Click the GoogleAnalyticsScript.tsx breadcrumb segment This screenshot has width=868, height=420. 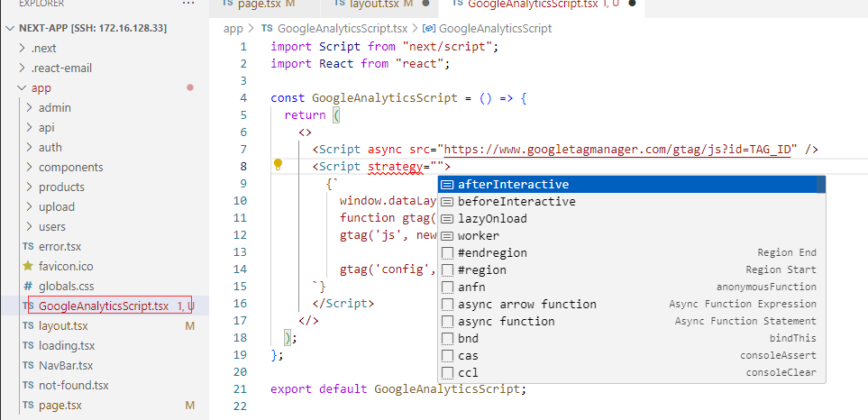(x=343, y=28)
